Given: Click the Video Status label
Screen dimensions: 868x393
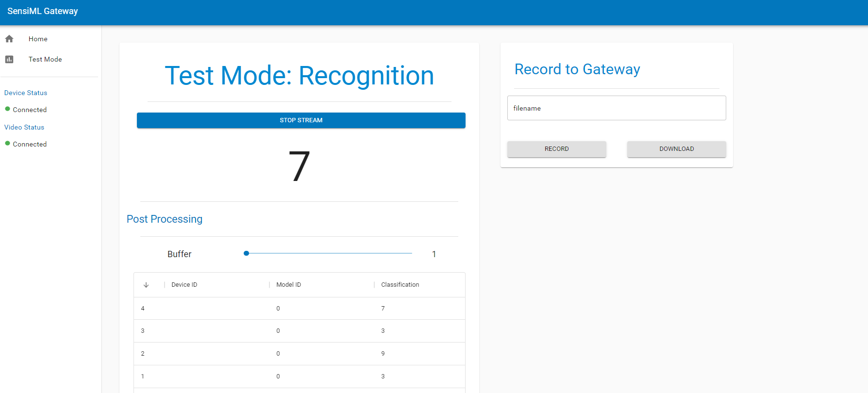Looking at the screenshot, I should 24,127.
